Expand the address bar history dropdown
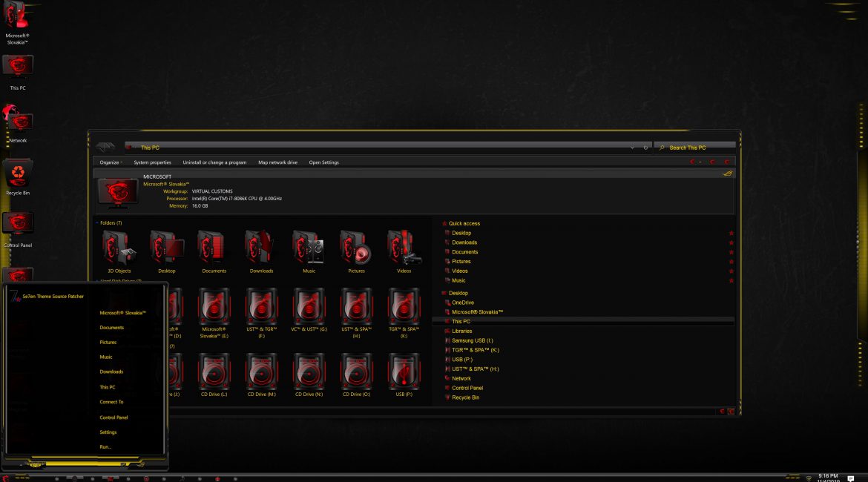This screenshot has height=482, width=868. click(x=632, y=148)
